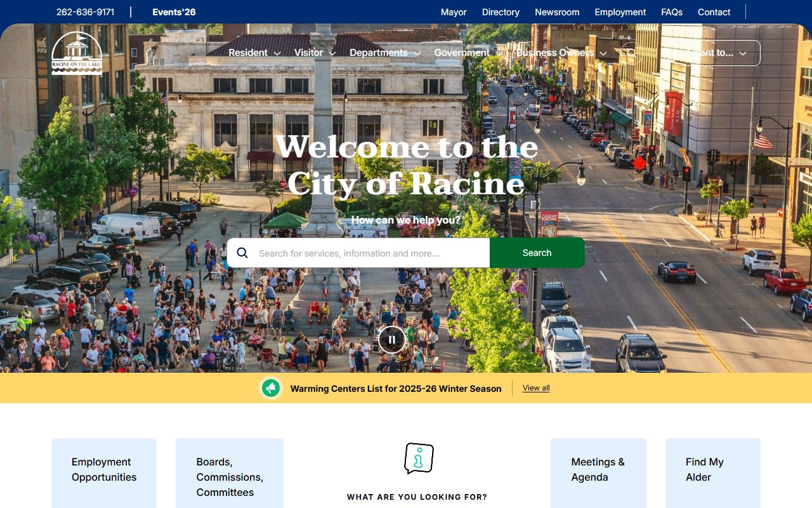Go to the Contact page
The width and height of the screenshot is (812, 508).
click(714, 12)
